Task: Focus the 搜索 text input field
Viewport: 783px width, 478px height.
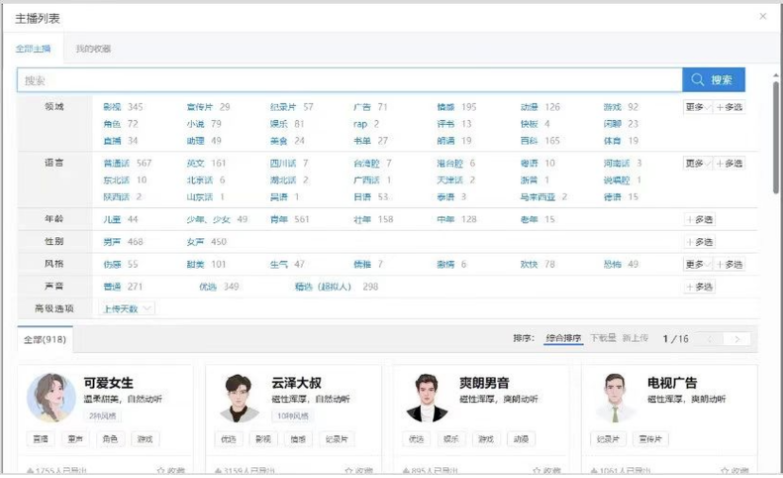Action: point(350,80)
